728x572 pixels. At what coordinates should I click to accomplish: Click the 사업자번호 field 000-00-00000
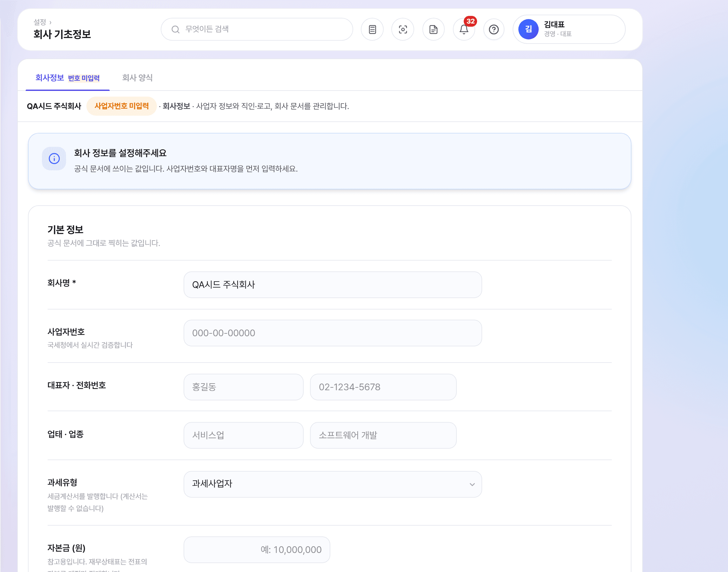[x=333, y=333]
